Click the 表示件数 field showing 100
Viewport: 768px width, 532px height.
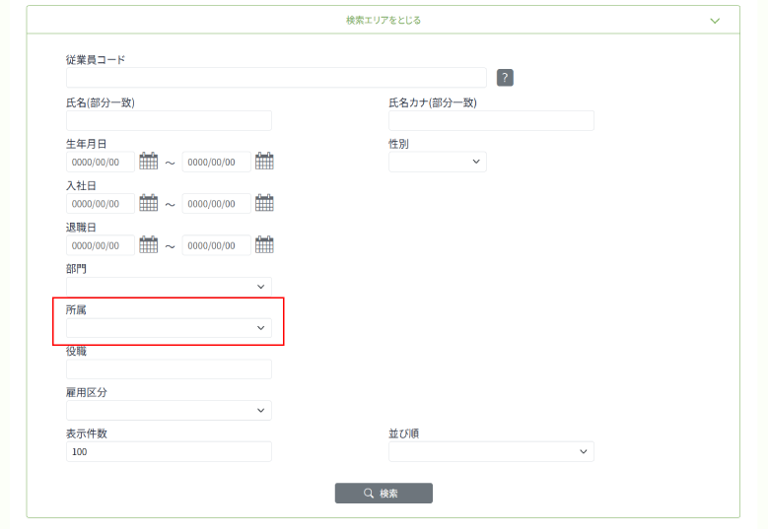coord(169,451)
